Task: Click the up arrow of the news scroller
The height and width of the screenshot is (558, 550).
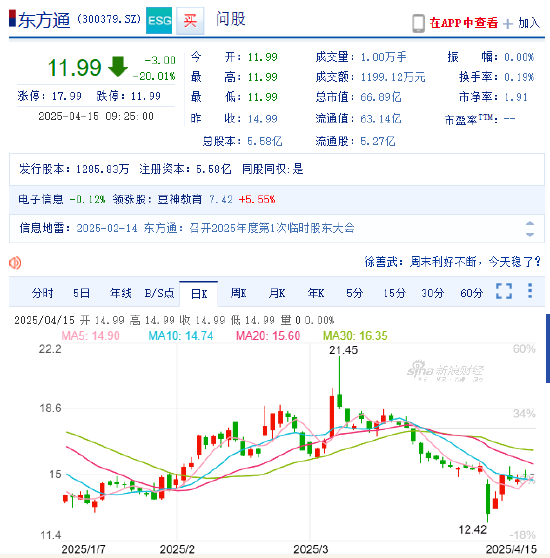Action: click(530, 223)
